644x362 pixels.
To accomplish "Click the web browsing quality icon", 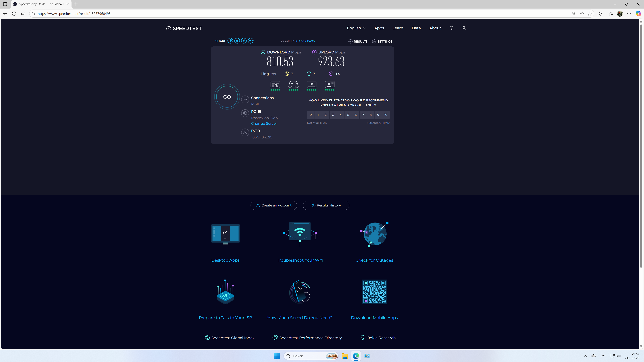I will pyautogui.click(x=275, y=84).
